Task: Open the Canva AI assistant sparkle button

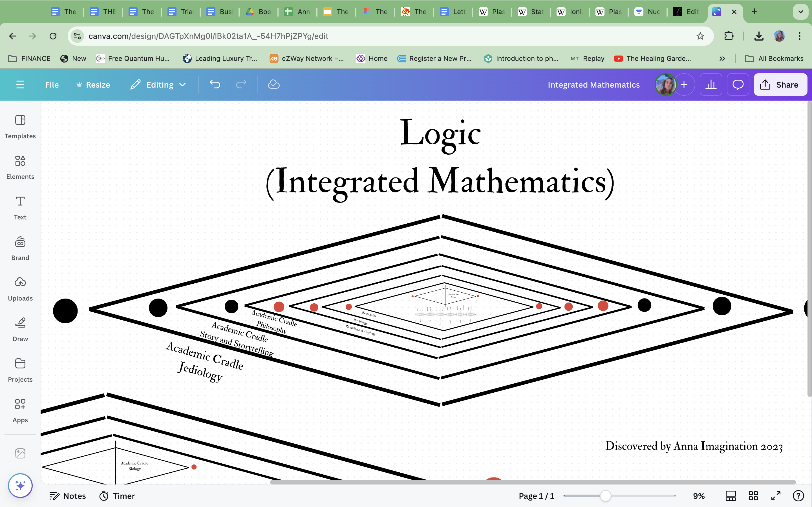Action: [x=20, y=485]
